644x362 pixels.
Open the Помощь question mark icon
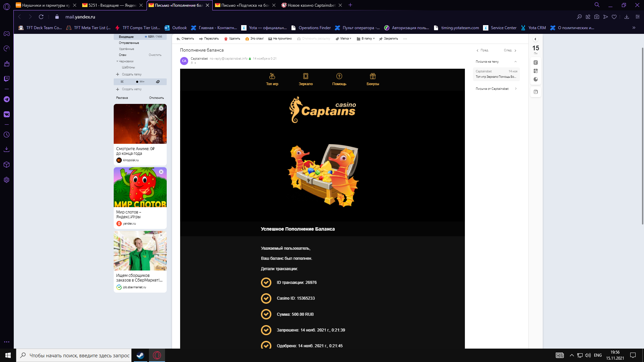(339, 76)
